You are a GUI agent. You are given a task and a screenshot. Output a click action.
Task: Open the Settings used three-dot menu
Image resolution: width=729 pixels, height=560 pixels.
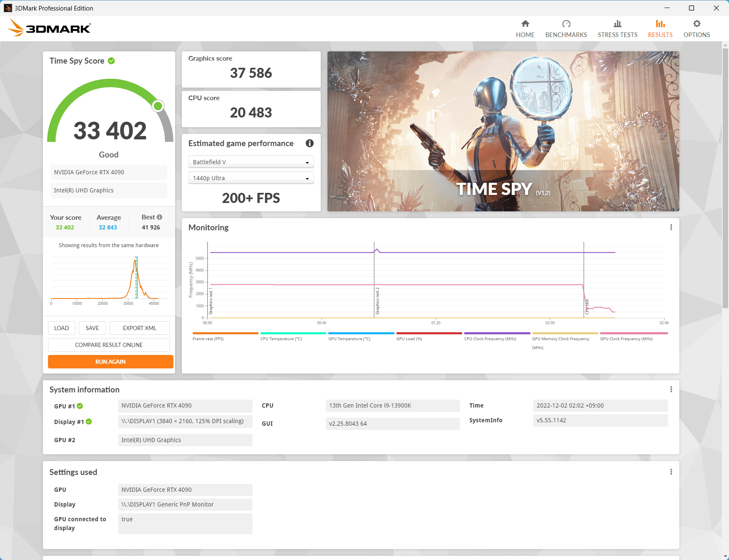click(671, 472)
